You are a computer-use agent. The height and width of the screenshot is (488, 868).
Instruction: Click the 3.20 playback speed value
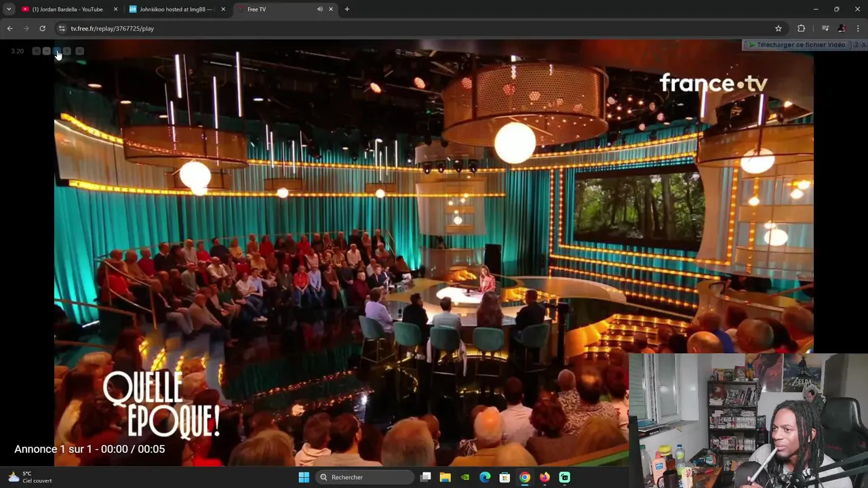[18, 51]
